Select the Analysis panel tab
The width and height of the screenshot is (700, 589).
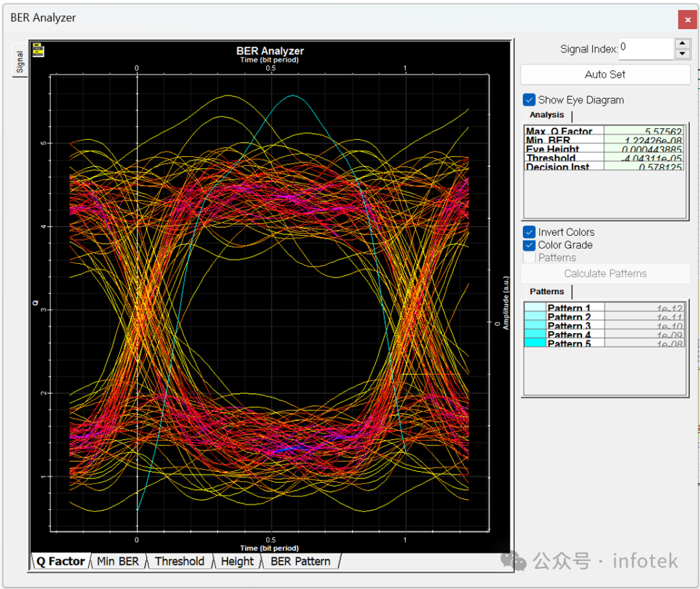click(547, 115)
